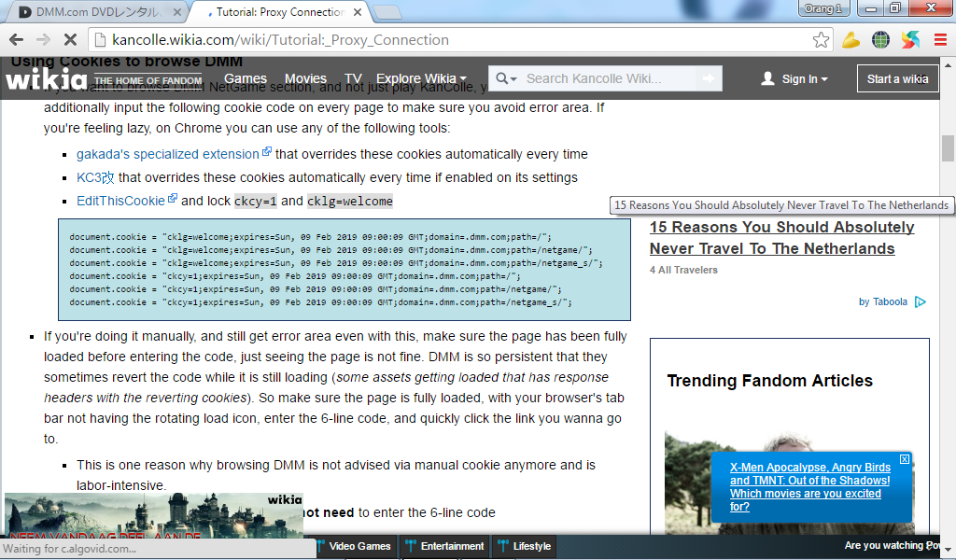Screen dimensions: 956x560
Task: Click the Taboola triangle logo icon
Action: (921, 301)
